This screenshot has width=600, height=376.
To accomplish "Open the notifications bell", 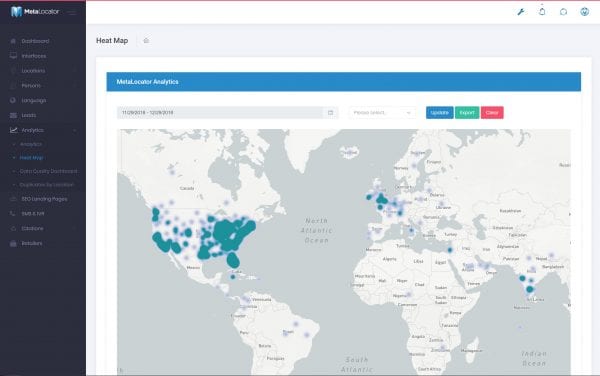I will pyautogui.click(x=542, y=12).
